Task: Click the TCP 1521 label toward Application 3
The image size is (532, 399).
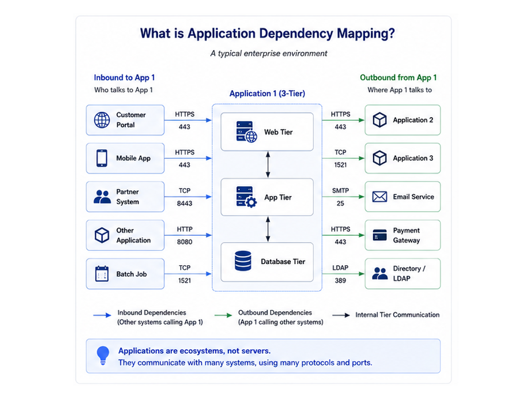Action: click(x=340, y=158)
